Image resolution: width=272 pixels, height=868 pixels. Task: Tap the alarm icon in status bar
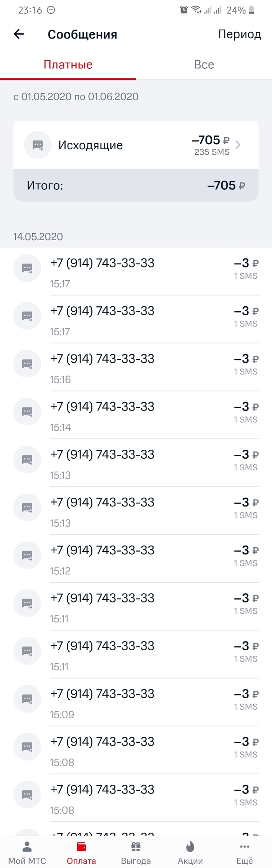point(184,10)
